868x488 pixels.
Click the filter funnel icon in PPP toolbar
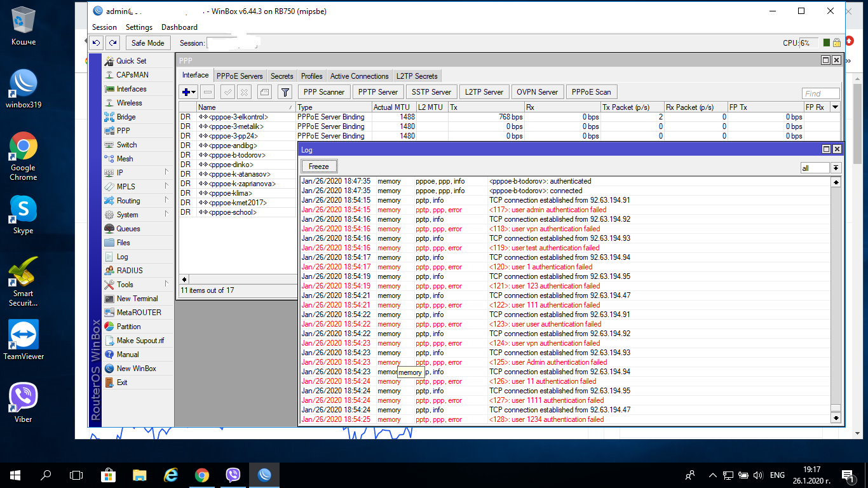click(x=285, y=92)
